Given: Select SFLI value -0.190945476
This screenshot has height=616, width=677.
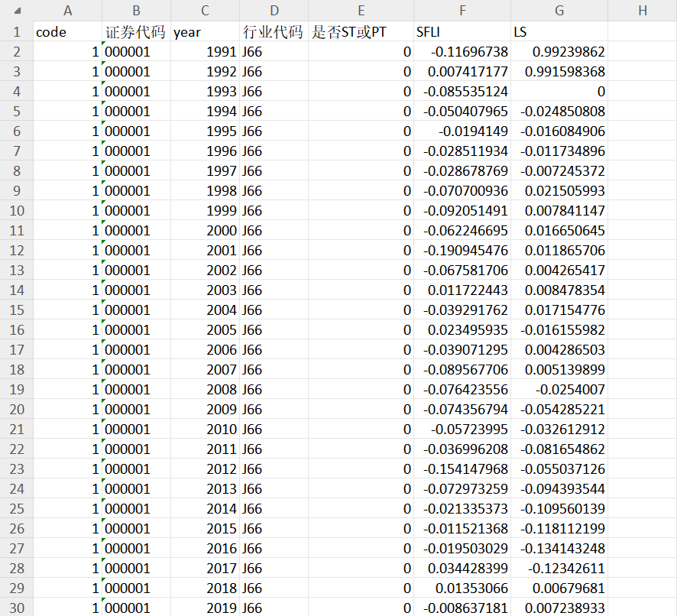Looking at the screenshot, I should [462, 251].
